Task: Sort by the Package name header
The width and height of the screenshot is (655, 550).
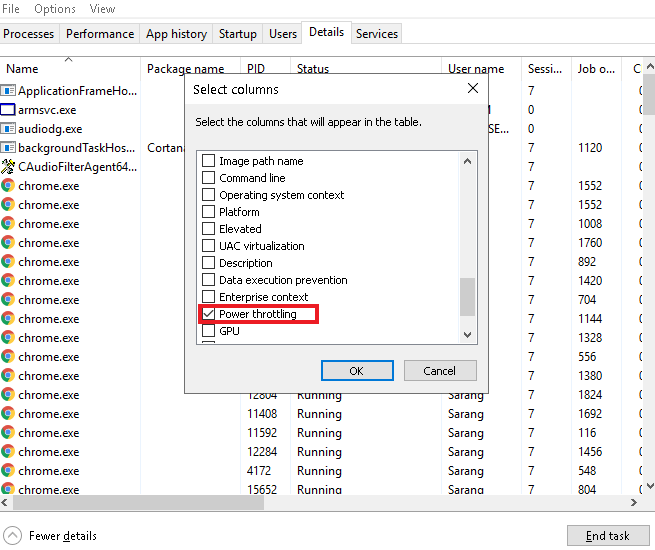Action: click(185, 69)
